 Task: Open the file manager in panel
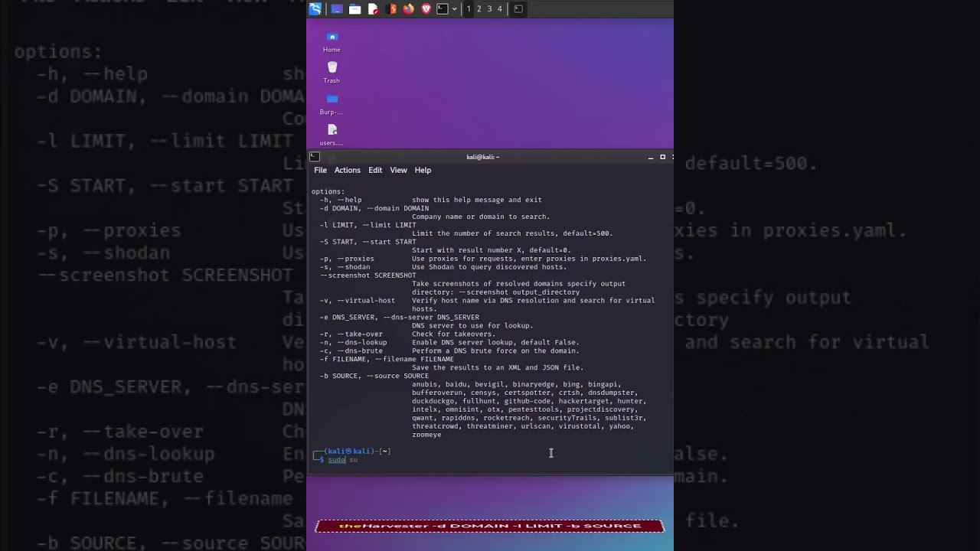click(354, 8)
